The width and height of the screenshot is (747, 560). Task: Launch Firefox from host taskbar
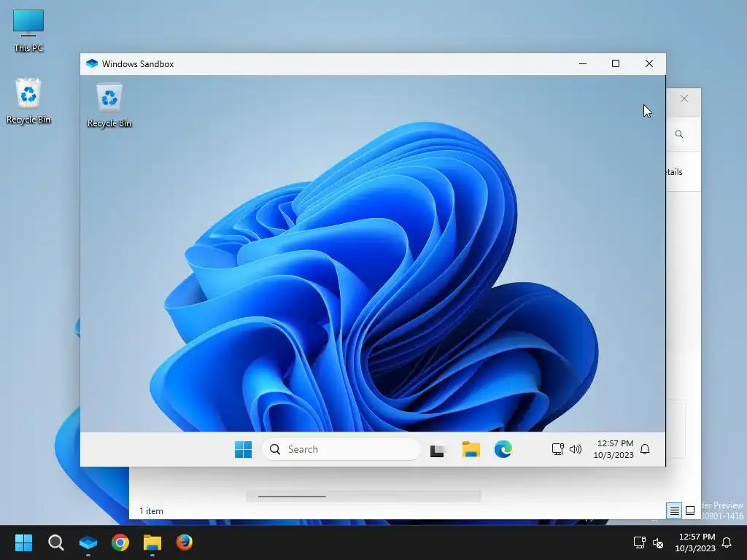[185, 542]
